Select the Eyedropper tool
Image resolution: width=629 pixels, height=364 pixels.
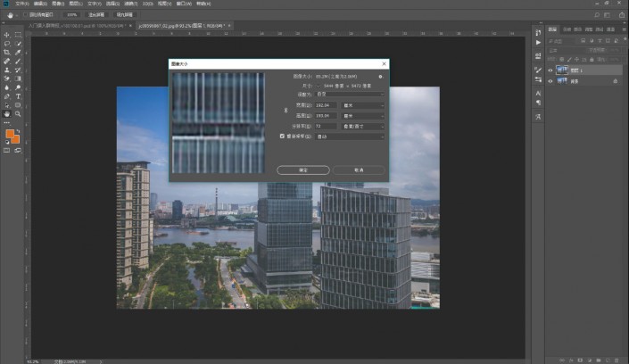(x=18, y=53)
